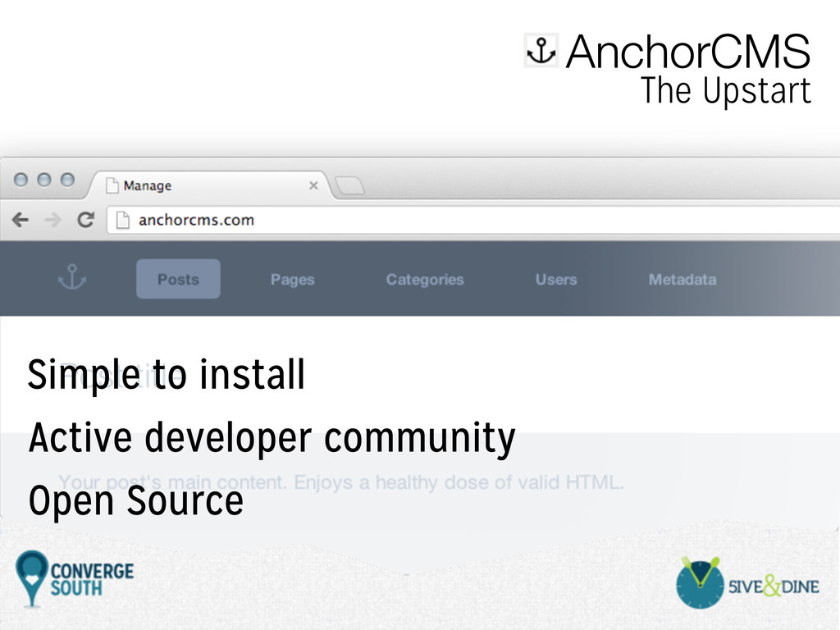Open the Pages section
The image size is (840, 630).
click(293, 280)
